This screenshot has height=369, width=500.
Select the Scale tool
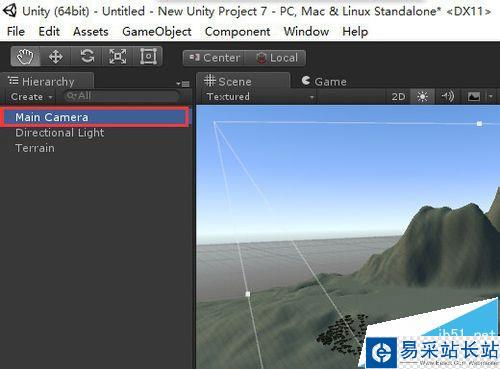(118, 56)
